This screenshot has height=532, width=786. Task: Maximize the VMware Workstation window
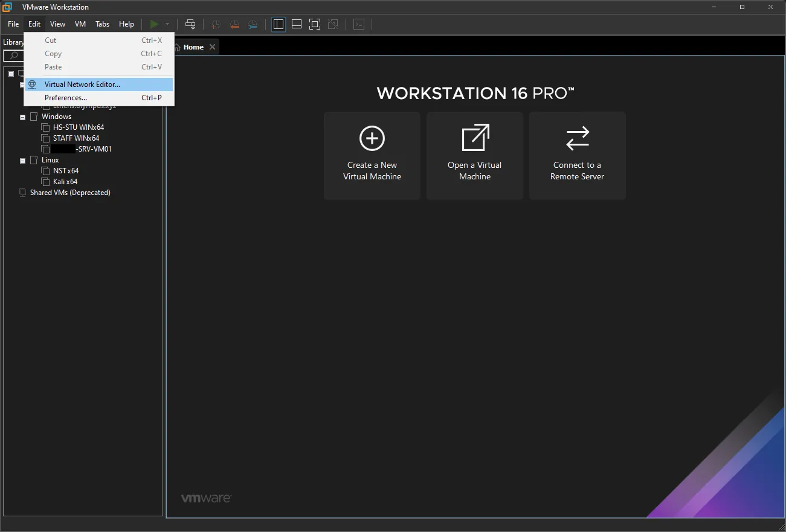tap(742, 7)
